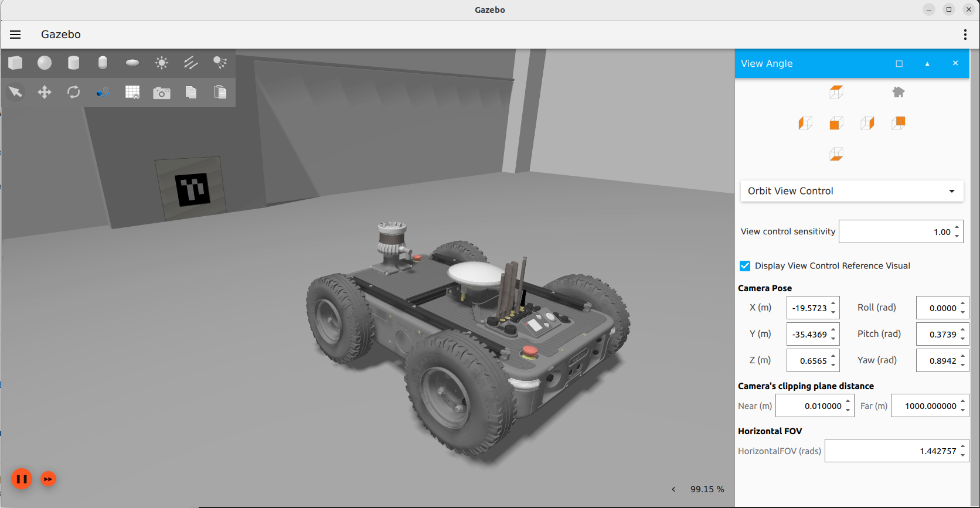Collapse the View Angle panel
Screen dimensions: 980x508
(927, 64)
